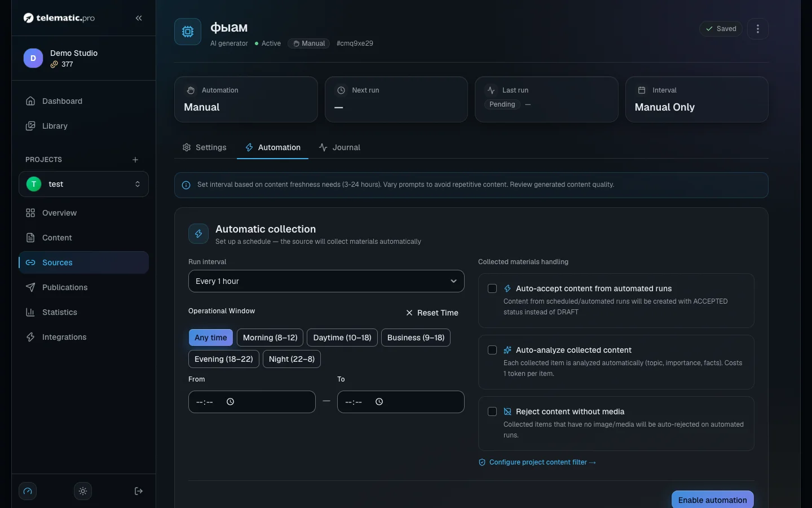The width and height of the screenshot is (812, 508).
Task: Open the Statistics section
Action: (x=83, y=312)
